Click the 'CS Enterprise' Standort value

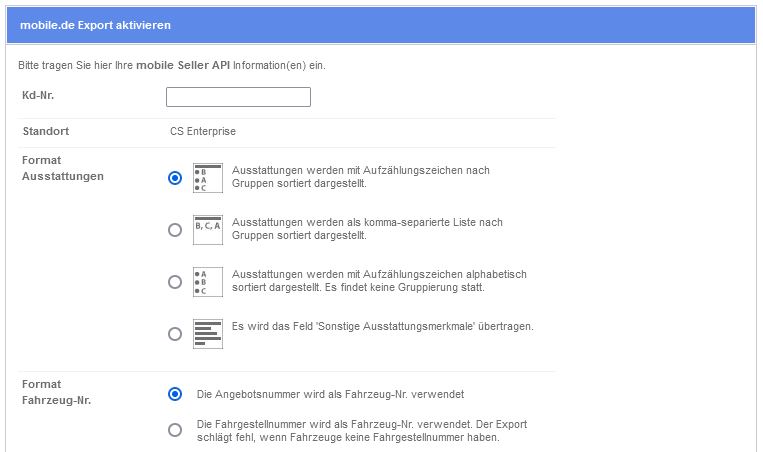(x=203, y=131)
